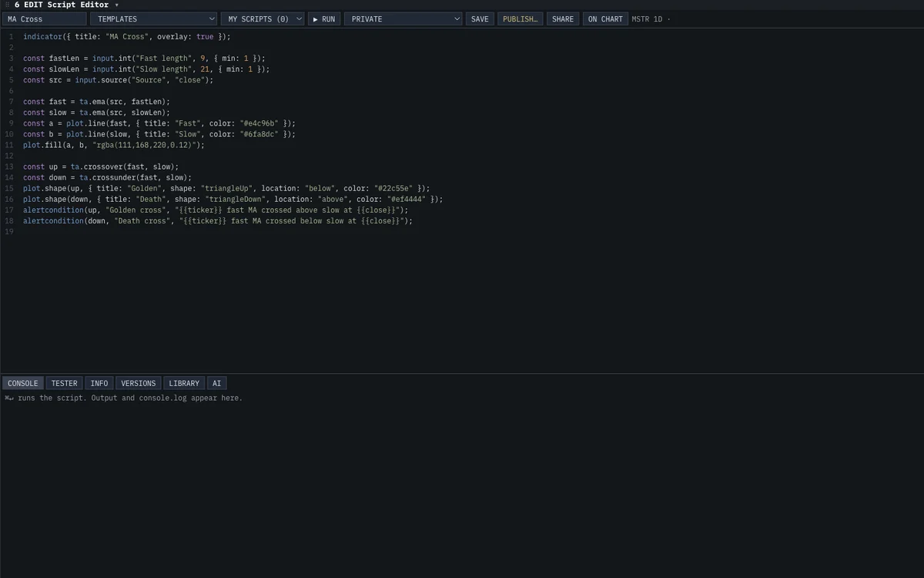Click the ON CHART button
Image resolution: width=924 pixels, height=578 pixels.
pos(605,18)
